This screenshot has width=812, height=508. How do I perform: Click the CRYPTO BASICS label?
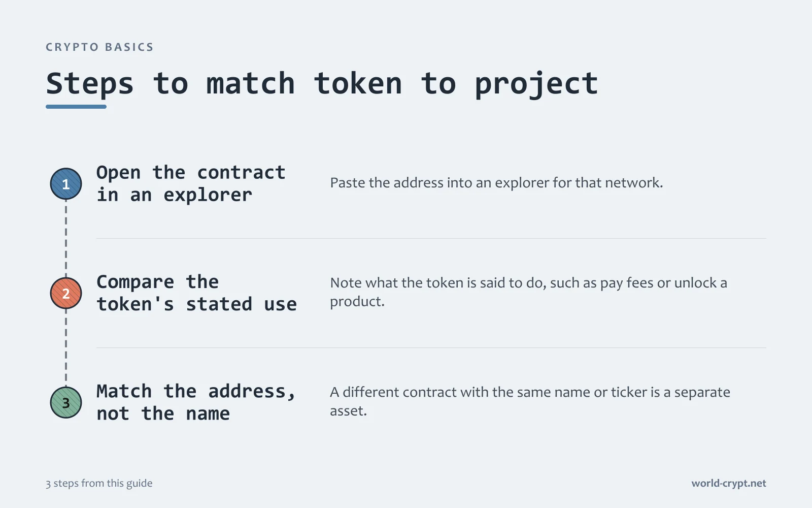(99, 47)
